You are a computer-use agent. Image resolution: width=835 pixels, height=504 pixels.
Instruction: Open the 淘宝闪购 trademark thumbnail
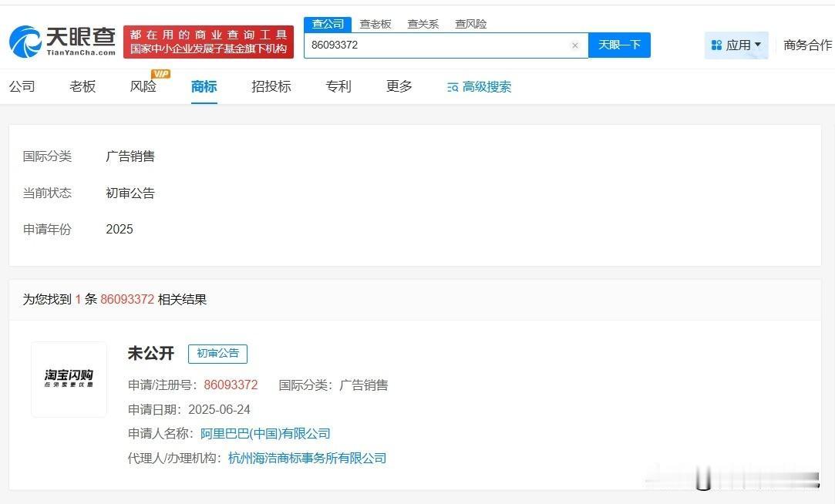coord(69,379)
